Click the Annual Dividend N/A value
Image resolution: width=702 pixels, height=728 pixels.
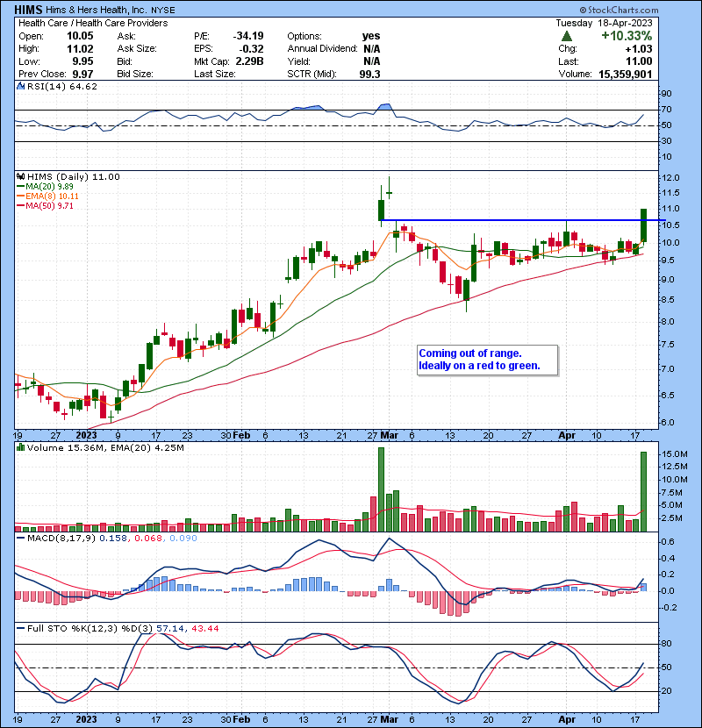pyautogui.click(x=372, y=49)
